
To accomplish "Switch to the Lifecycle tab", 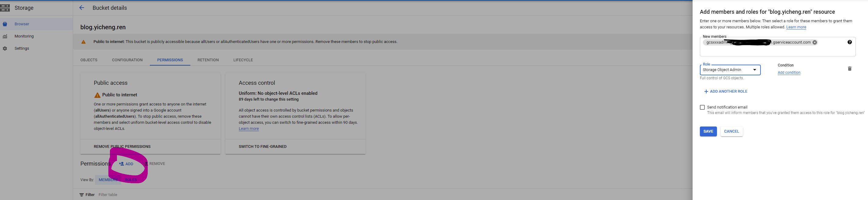I will point(243,60).
